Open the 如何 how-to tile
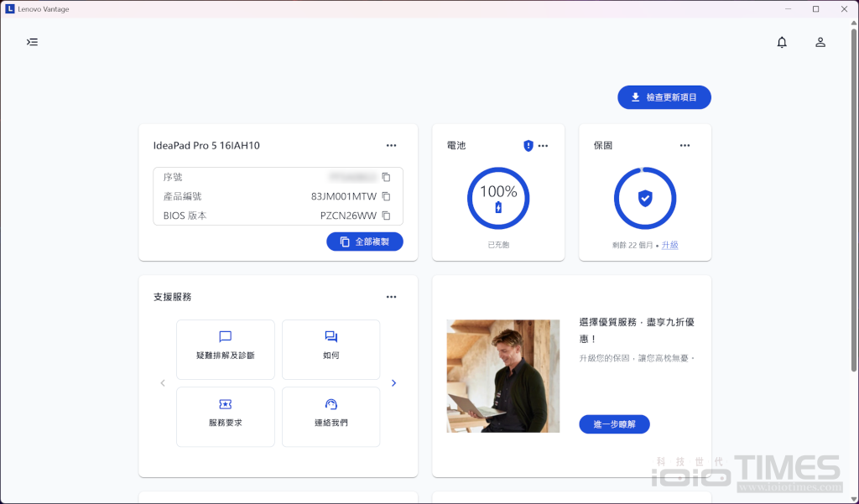The image size is (859, 504). pos(331,350)
